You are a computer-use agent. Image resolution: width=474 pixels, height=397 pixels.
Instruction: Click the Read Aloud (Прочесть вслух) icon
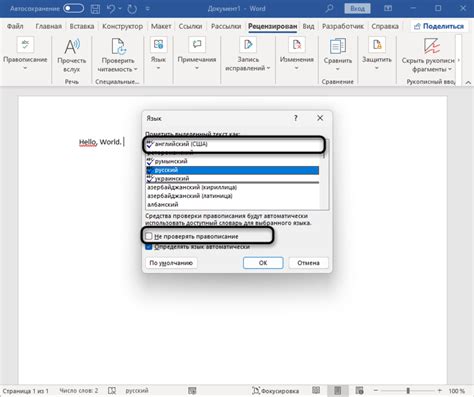click(x=72, y=47)
